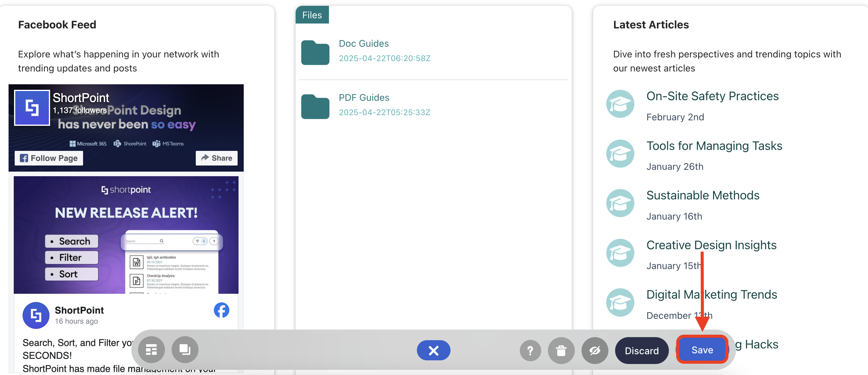Viewport: 868px width, 375px height.
Task: Click the Facebook logo on the post
Action: (221, 310)
